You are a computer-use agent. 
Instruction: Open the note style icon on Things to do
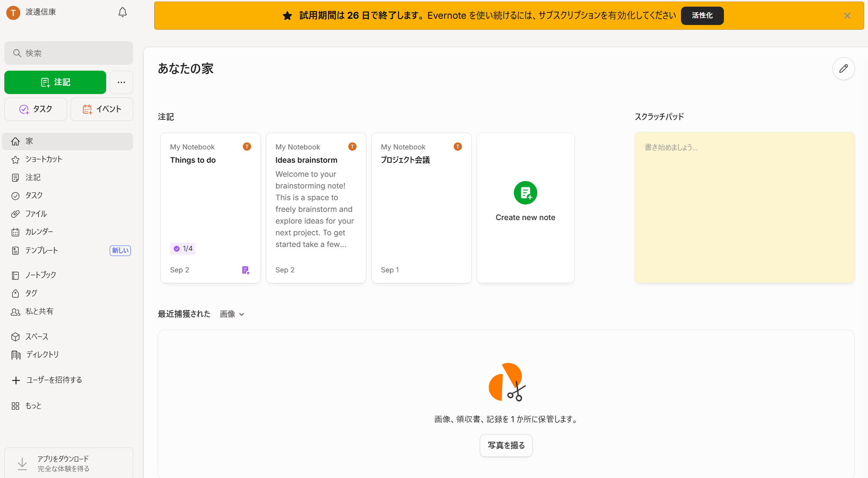[246, 270]
